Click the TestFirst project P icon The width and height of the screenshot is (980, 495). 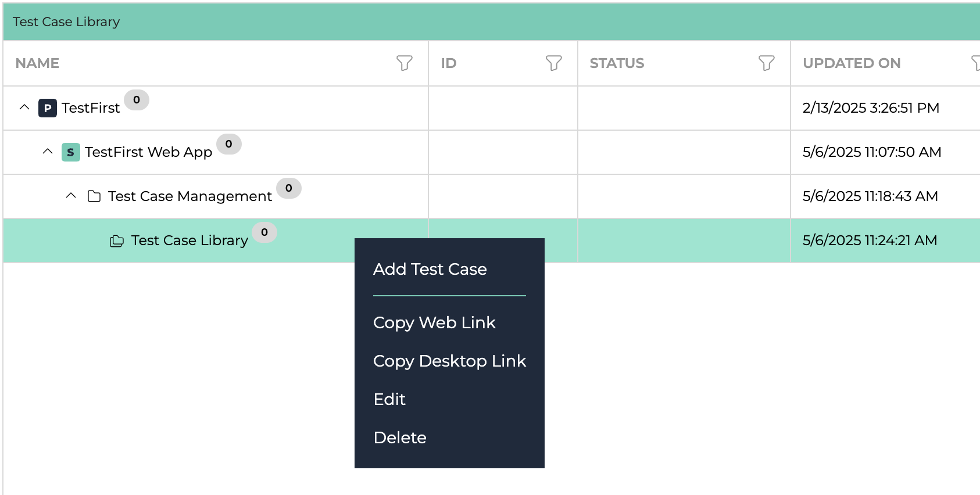(x=48, y=108)
